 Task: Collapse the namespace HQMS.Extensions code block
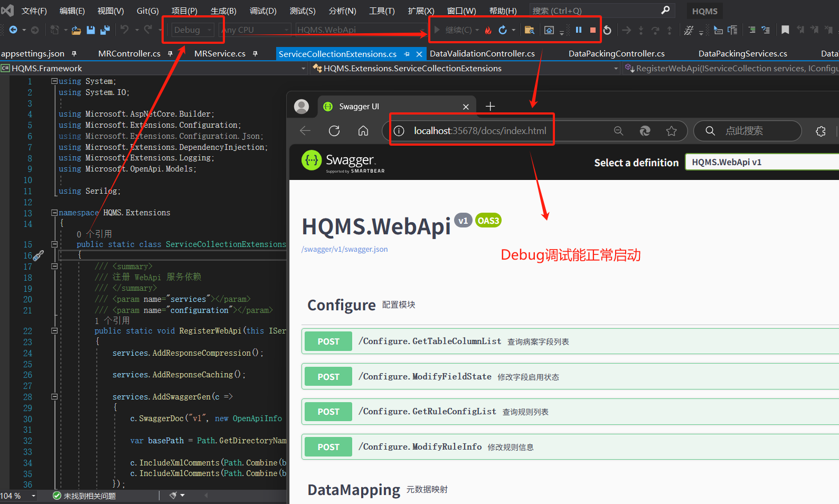pyautogui.click(x=54, y=213)
